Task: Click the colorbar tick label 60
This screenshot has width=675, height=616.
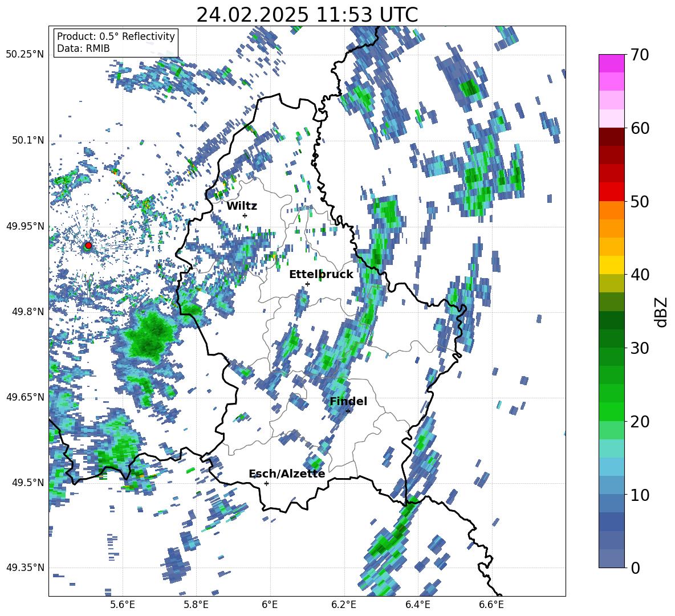Action: pos(639,128)
